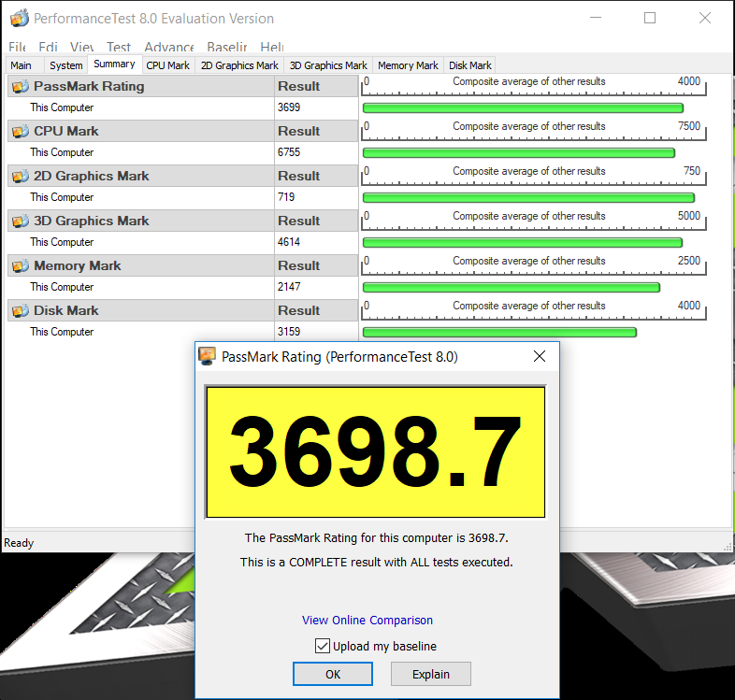
Task: Open the File menu
Action: 17,47
